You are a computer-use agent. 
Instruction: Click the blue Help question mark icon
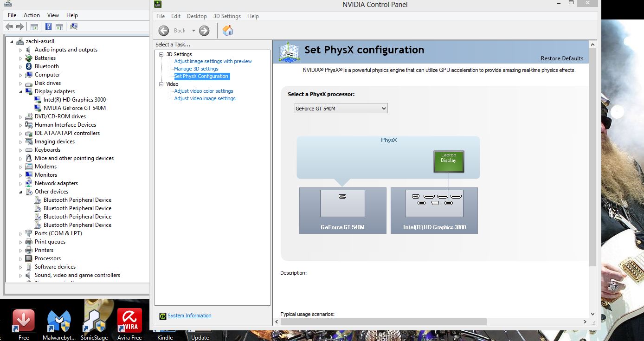click(48, 27)
